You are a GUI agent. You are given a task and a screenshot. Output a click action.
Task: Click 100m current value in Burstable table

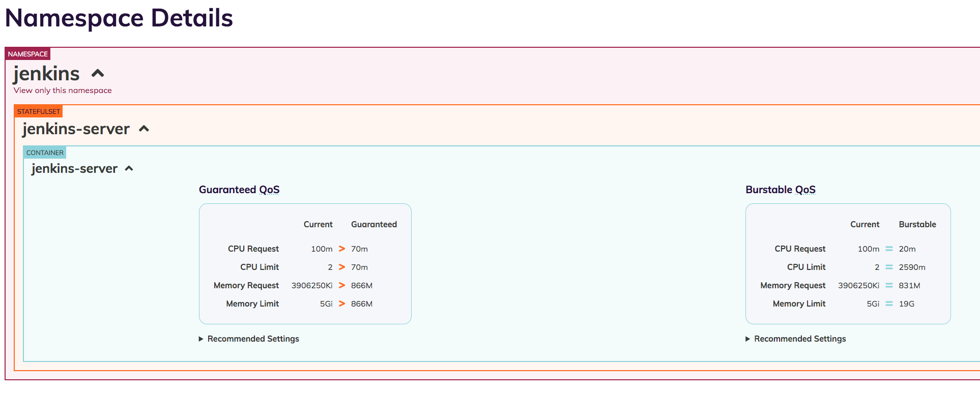(869, 249)
